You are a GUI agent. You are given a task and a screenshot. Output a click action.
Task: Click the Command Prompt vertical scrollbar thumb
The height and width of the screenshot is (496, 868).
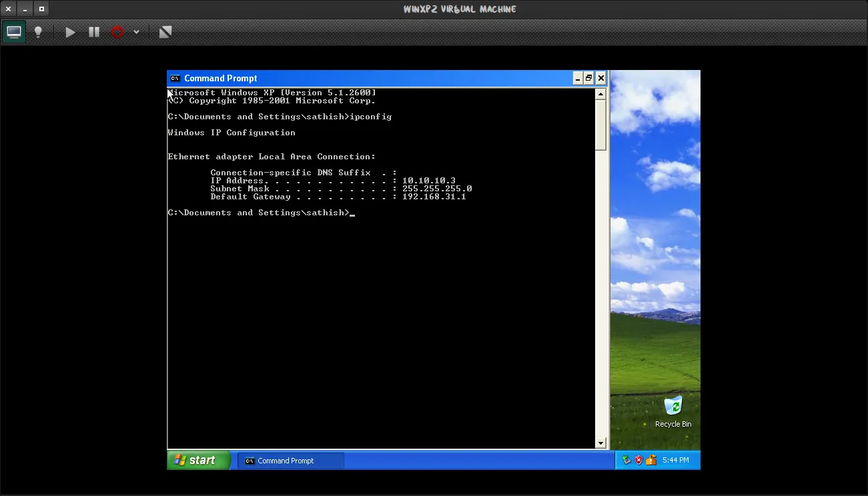[x=600, y=125]
